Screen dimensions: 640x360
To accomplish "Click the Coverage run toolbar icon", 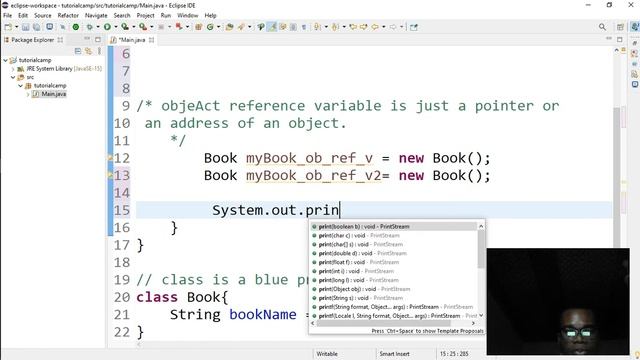I will tap(124, 27).
